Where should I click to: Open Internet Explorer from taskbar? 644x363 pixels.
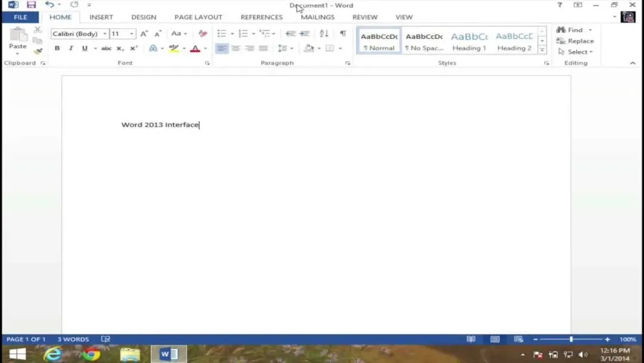coord(53,354)
